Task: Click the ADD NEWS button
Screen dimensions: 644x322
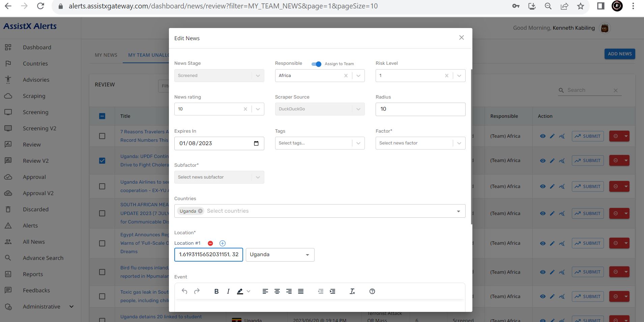Action: click(619, 54)
